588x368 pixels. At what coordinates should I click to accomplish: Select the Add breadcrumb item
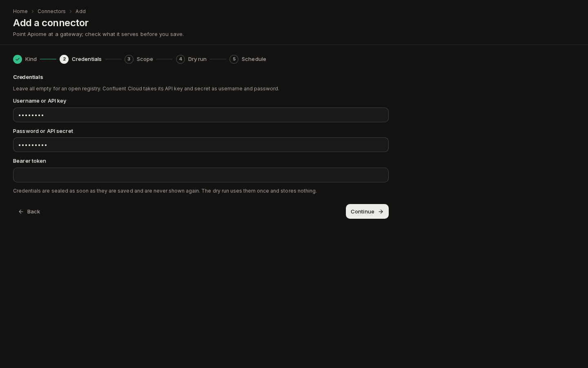[x=80, y=11]
